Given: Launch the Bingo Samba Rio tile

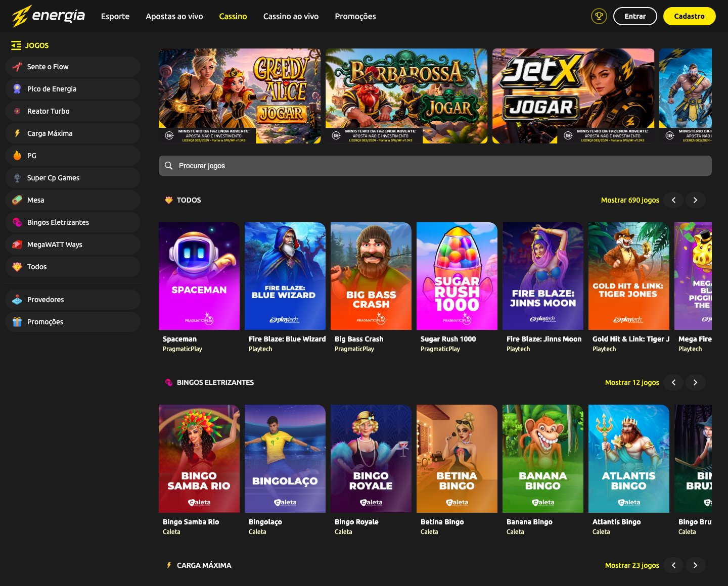Looking at the screenshot, I should pos(199,459).
